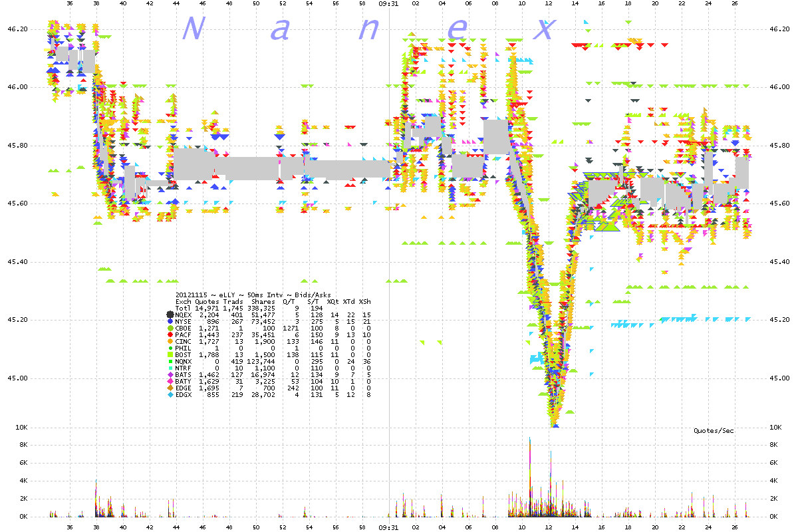Click the black NQEX legend marker
This screenshot has height=532, width=798.
[170, 315]
